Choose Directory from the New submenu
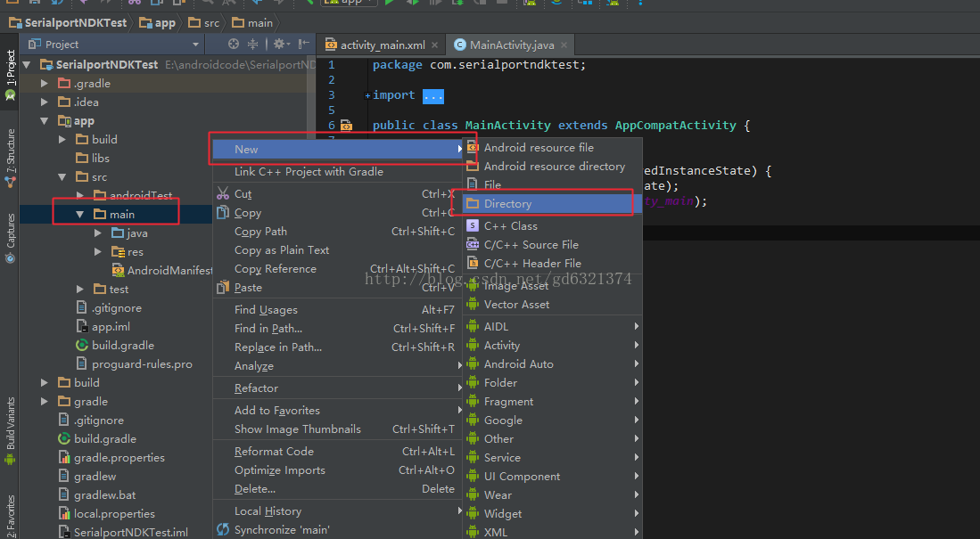This screenshot has height=539, width=980. pyautogui.click(x=553, y=204)
